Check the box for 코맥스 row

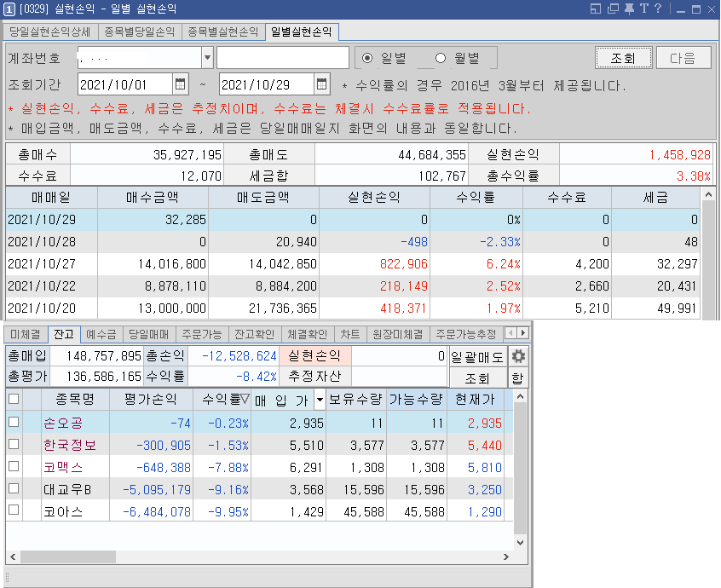14,466
